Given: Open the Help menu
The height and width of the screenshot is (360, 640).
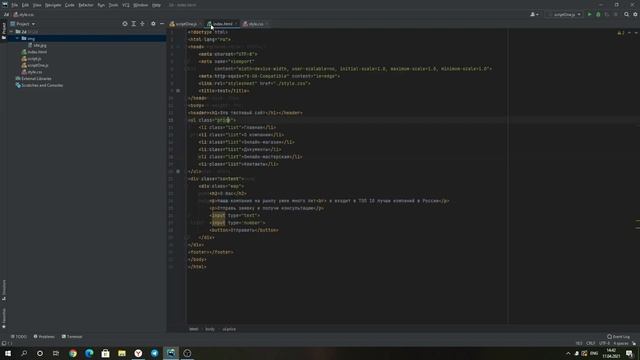Looking at the screenshot, I should click(x=156, y=5).
